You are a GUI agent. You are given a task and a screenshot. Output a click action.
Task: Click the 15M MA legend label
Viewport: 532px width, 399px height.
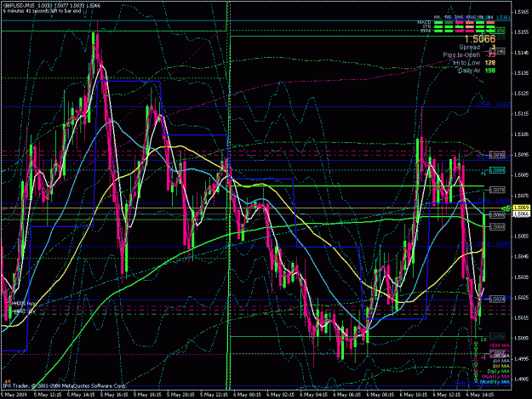click(x=500, y=345)
